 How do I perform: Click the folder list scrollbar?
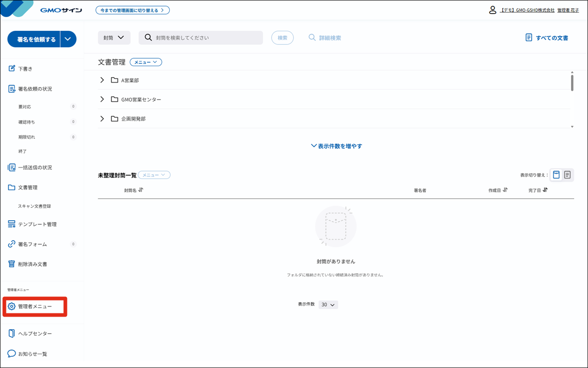click(572, 84)
